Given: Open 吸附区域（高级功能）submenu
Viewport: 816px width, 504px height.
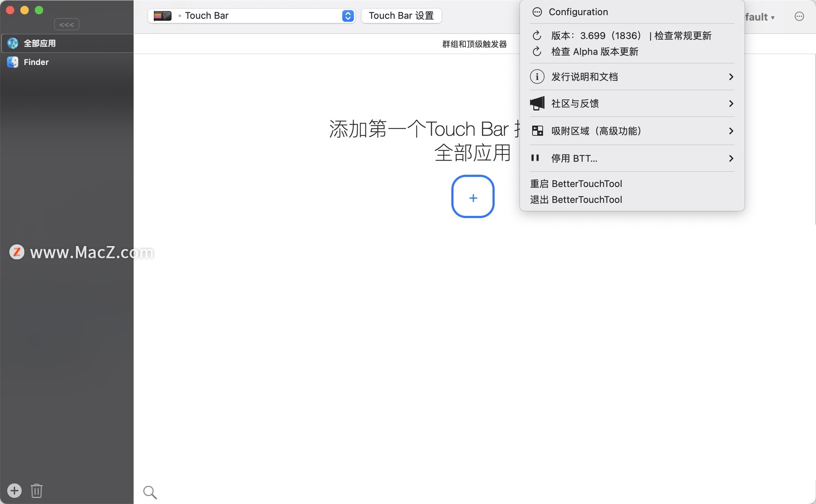Looking at the screenshot, I should pos(632,131).
